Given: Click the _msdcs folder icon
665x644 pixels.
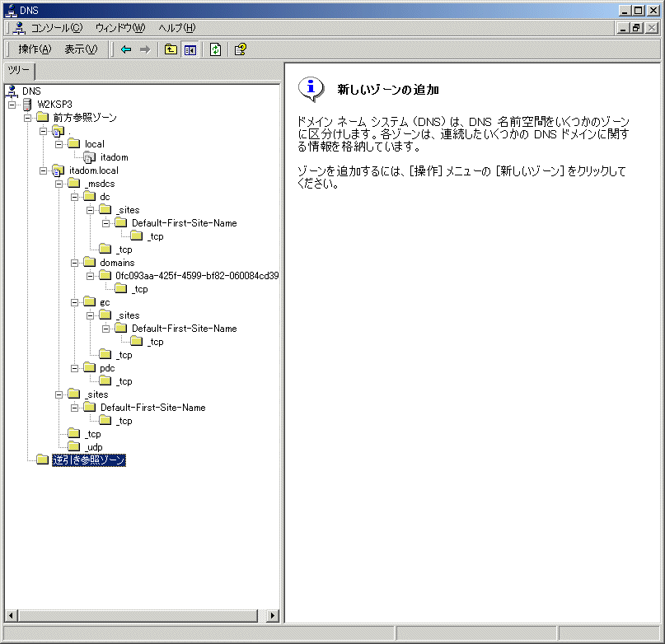Looking at the screenshot, I should pyautogui.click(x=74, y=183).
